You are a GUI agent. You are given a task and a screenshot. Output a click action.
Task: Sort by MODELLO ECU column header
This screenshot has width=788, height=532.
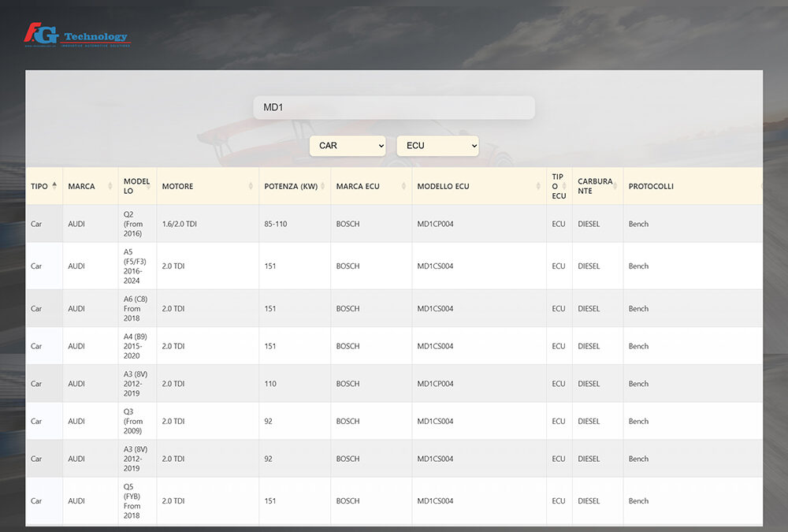coord(444,187)
